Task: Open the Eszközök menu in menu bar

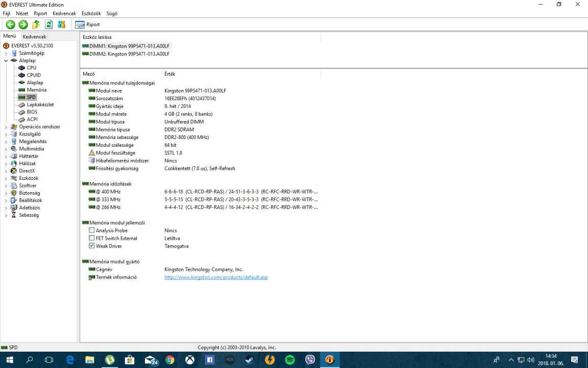Action: click(x=91, y=13)
